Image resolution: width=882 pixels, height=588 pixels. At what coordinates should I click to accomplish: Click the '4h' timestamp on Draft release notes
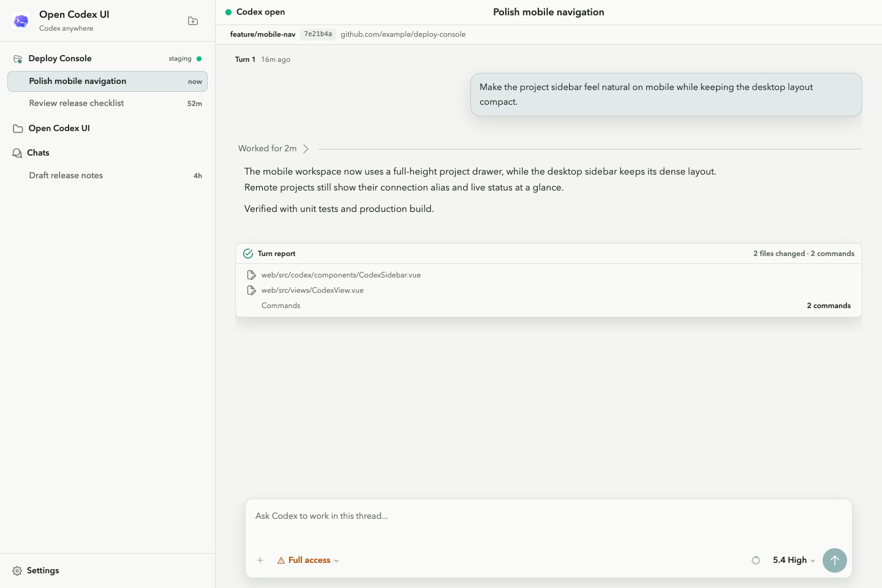point(198,176)
